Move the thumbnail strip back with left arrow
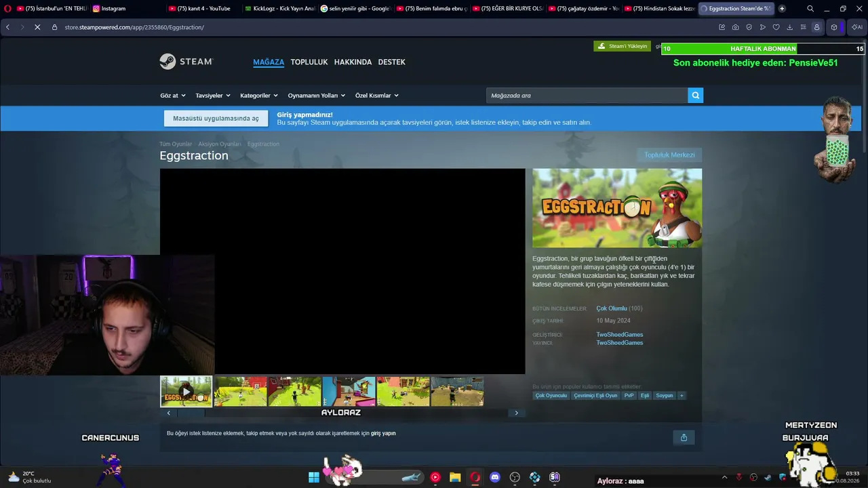Screen dimensions: 868x488 (169, 413)
